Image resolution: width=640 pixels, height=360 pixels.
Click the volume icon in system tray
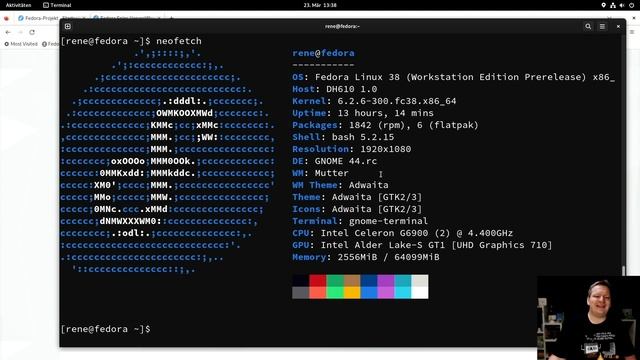pos(622,5)
